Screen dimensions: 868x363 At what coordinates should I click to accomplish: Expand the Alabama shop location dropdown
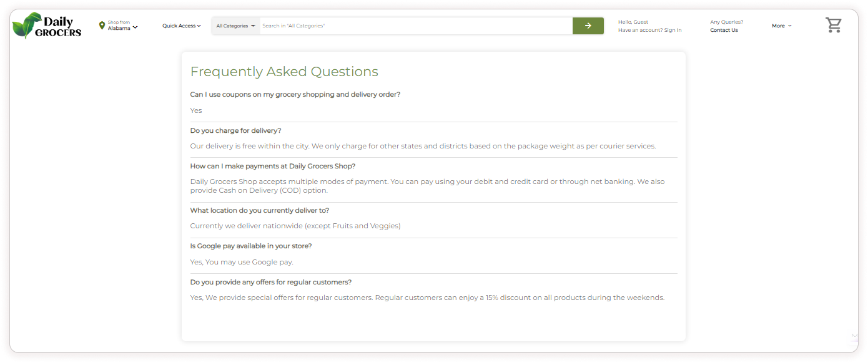coord(122,28)
